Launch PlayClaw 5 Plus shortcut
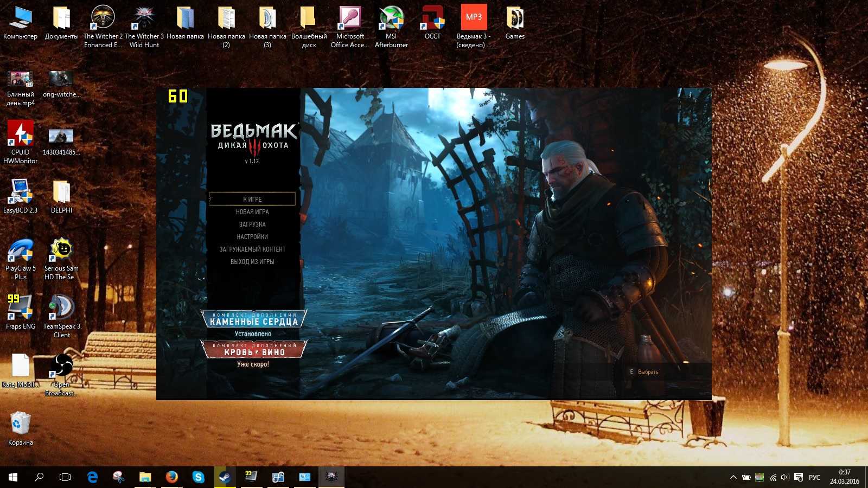The width and height of the screenshot is (868, 488). coord(21,259)
